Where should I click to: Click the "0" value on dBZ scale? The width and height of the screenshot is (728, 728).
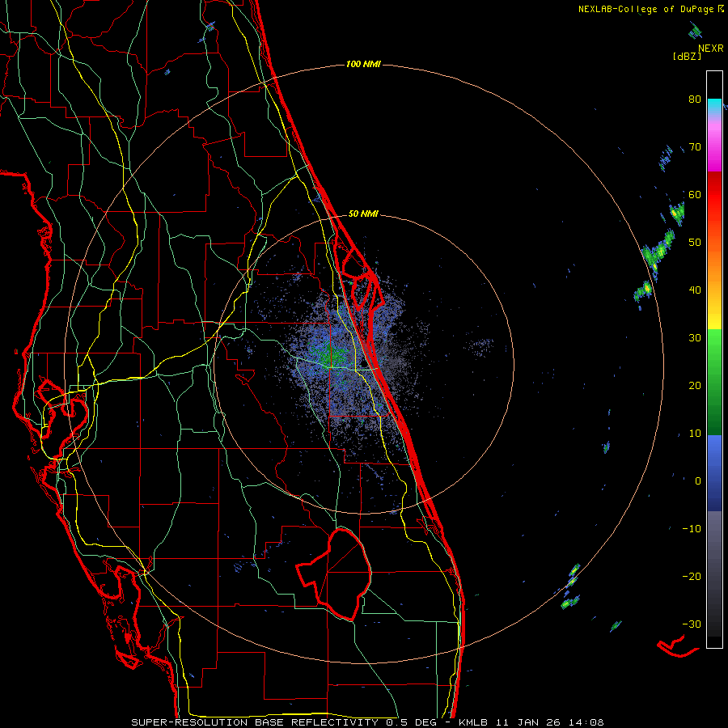pyautogui.click(x=698, y=481)
